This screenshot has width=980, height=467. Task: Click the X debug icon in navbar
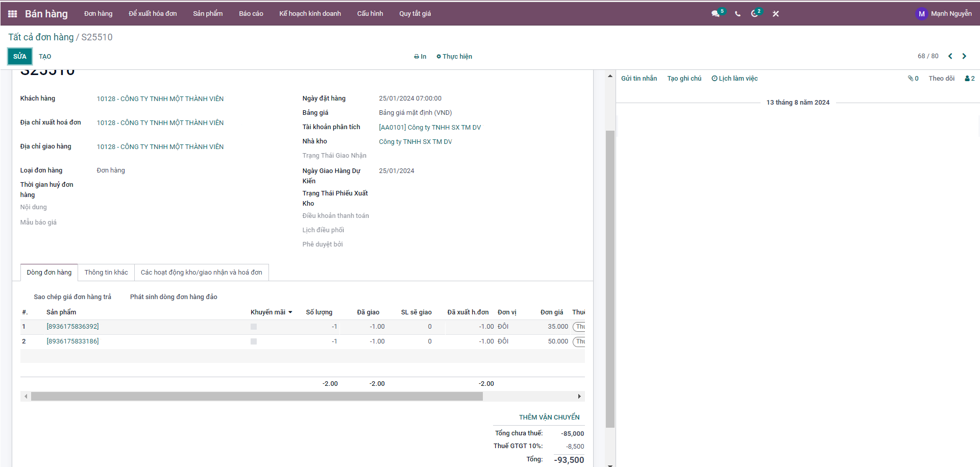[775, 14]
